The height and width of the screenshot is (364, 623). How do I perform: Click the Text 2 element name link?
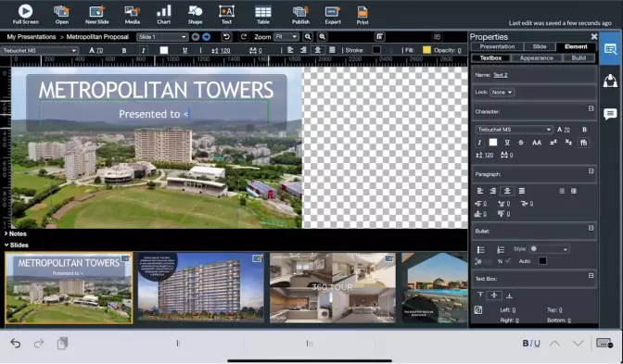click(x=501, y=75)
